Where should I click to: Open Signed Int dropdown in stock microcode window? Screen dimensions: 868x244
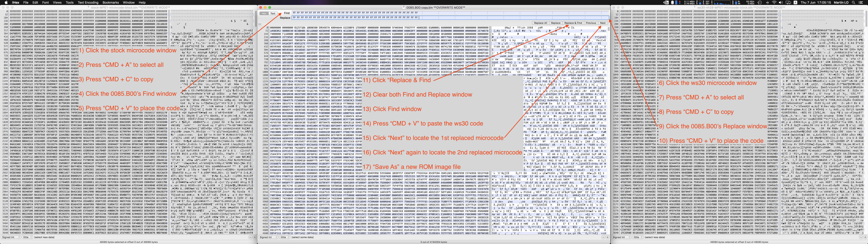(x=10, y=237)
